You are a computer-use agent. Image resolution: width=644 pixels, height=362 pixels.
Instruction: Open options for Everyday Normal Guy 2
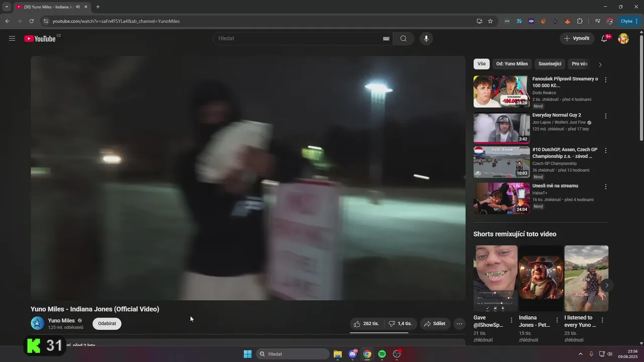(x=606, y=116)
